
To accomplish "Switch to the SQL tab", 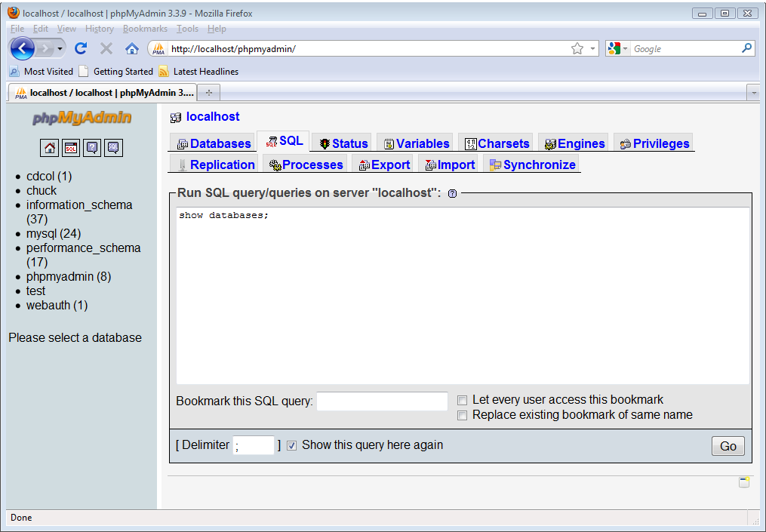I will pyautogui.click(x=284, y=140).
